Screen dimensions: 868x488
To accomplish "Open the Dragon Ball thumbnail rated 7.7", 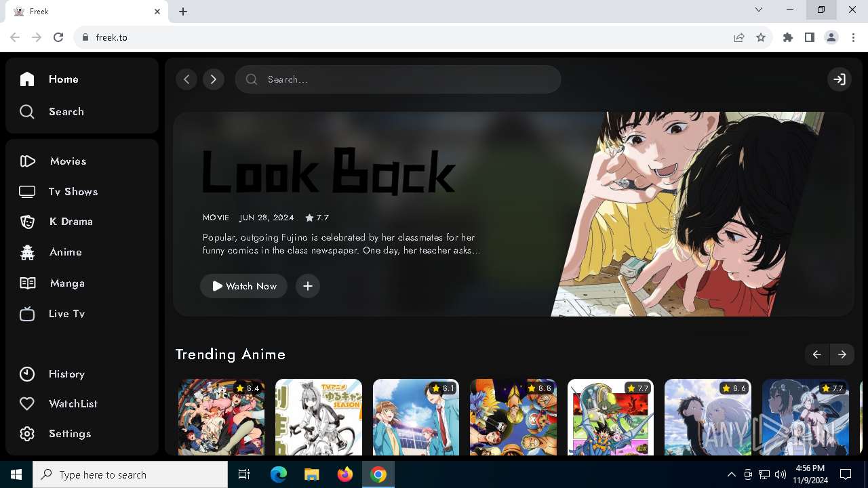I will [611, 417].
